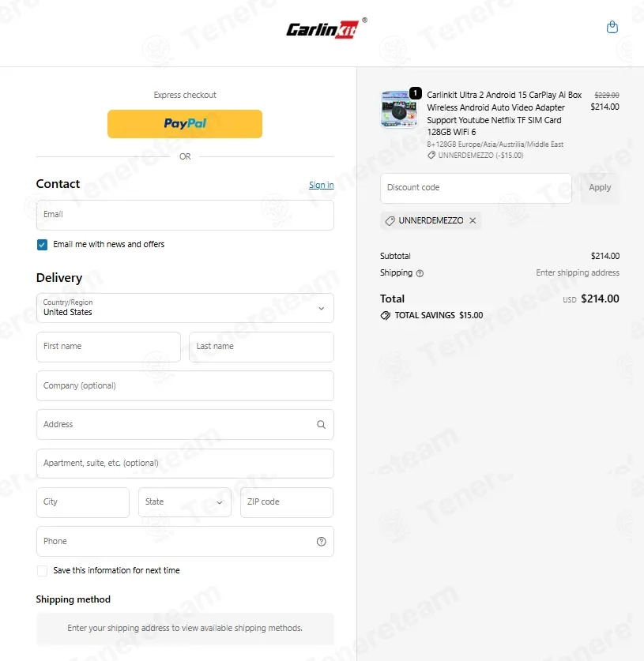Click the Shipping info question icon
644x661 pixels.
pos(420,273)
